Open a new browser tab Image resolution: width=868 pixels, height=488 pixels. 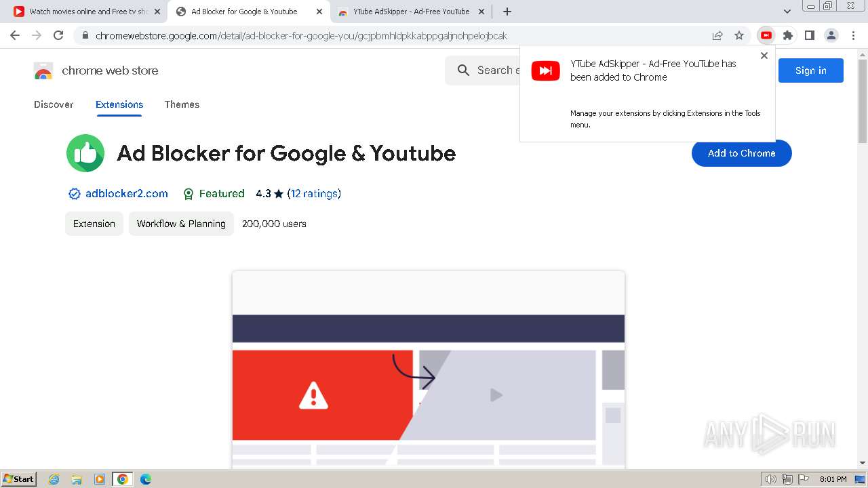tap(507, 12)
